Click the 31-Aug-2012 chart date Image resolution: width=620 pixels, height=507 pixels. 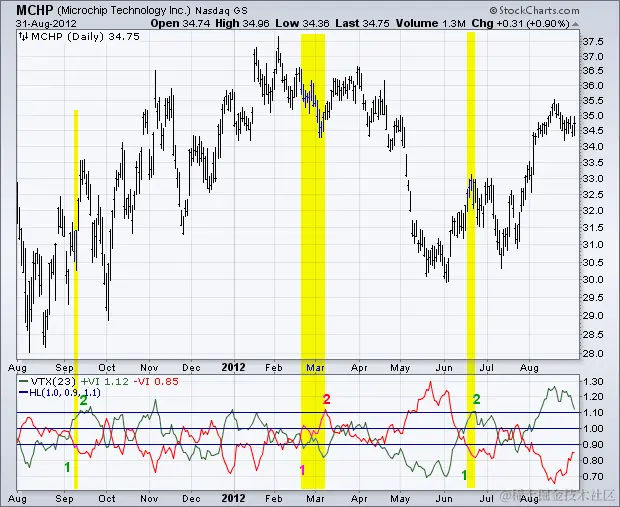click(x=46, y=24)
